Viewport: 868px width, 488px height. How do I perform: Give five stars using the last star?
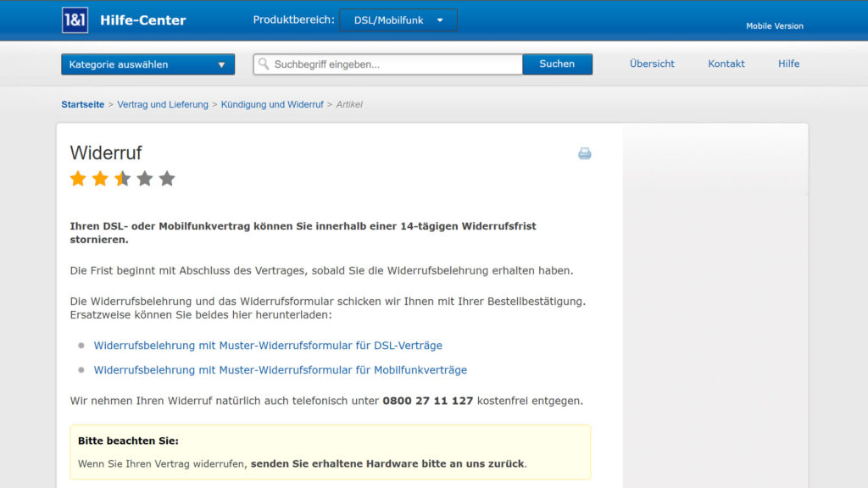(x=167, y=179)
